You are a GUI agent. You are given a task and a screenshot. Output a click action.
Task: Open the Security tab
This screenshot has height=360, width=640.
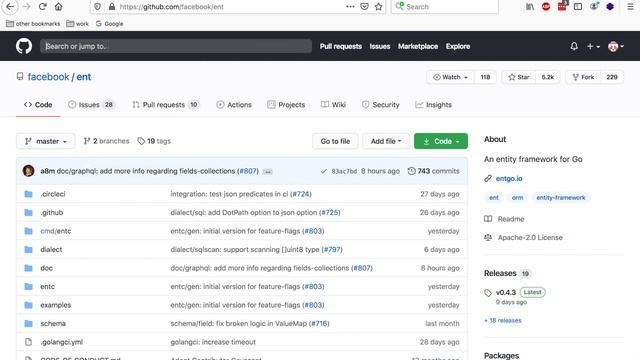(x=380, y=104)
